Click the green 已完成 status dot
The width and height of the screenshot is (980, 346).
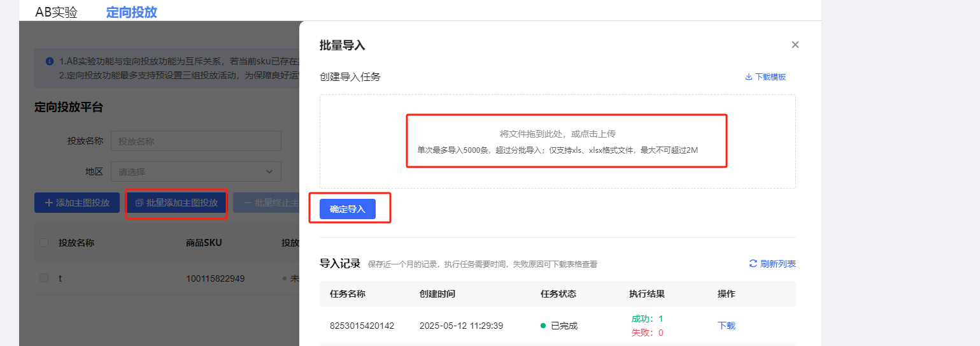pos(543,326)
